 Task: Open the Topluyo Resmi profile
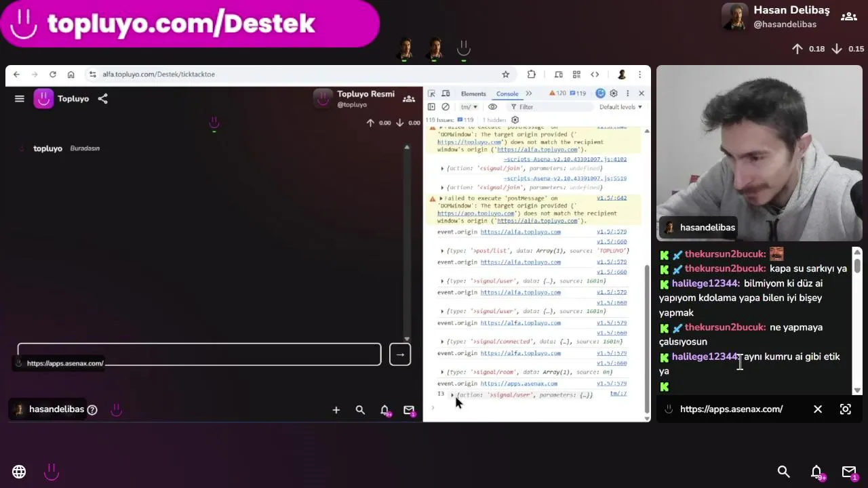click(x=354, y=99)
